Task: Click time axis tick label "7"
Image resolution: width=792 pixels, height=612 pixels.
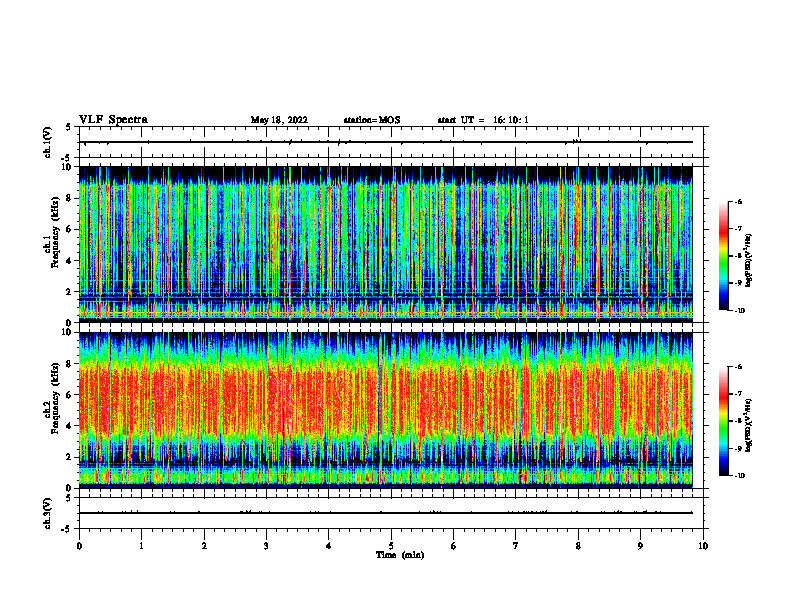Action: click(516, 546)
